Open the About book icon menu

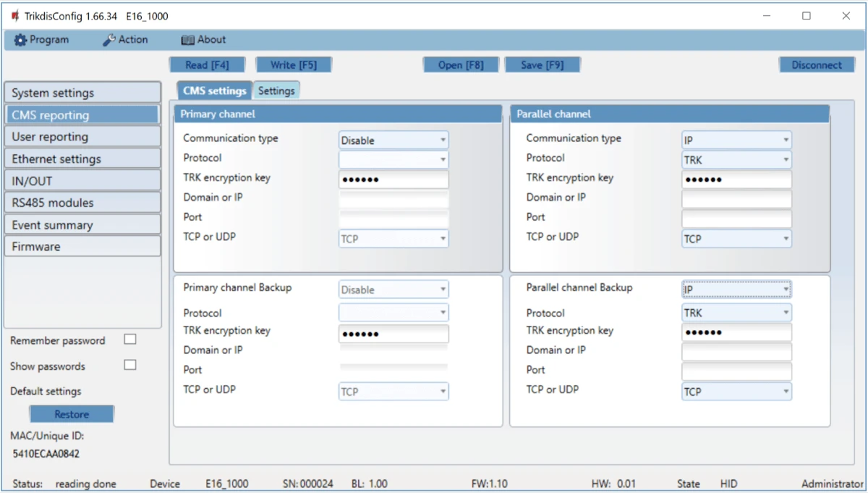click(188, 41)
